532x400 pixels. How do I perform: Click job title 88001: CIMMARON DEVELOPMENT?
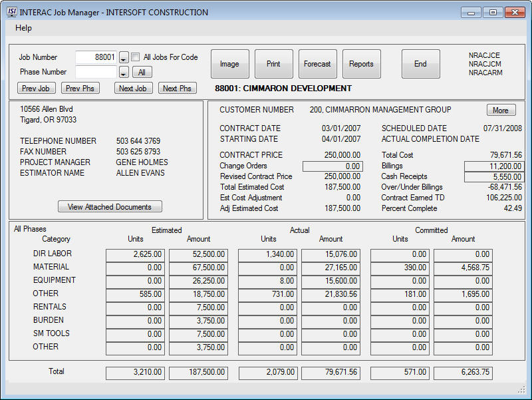coord(283,89)
